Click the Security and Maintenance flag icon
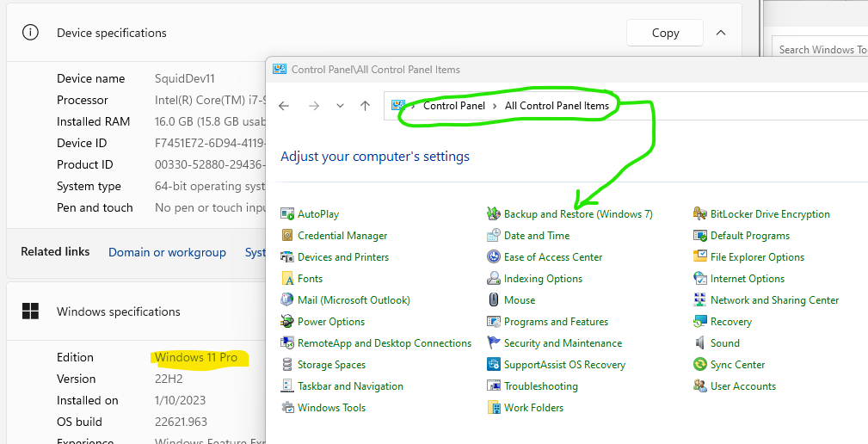The height and width of the screenshot is (444, 868). tap(494, 343)
